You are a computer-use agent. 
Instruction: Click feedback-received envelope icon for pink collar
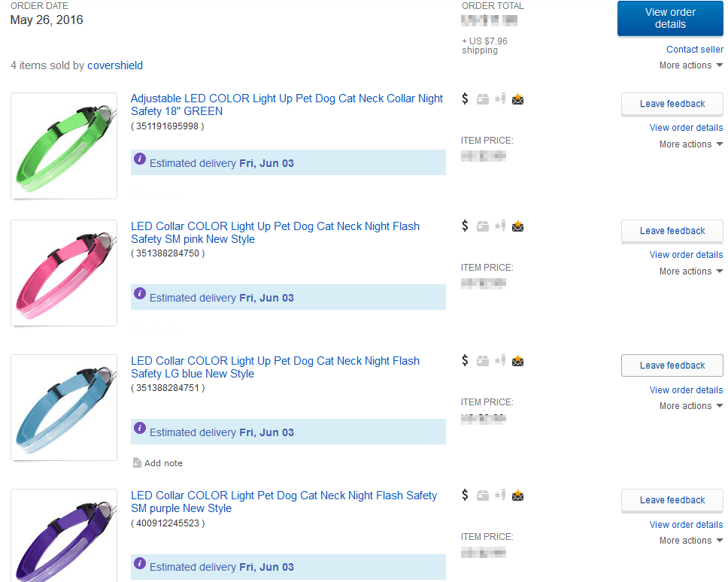click(x=517, y=226)
